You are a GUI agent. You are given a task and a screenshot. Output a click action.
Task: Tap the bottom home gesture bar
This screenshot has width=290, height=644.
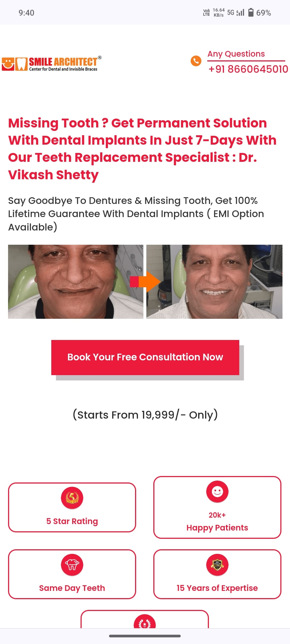point(145,636)
